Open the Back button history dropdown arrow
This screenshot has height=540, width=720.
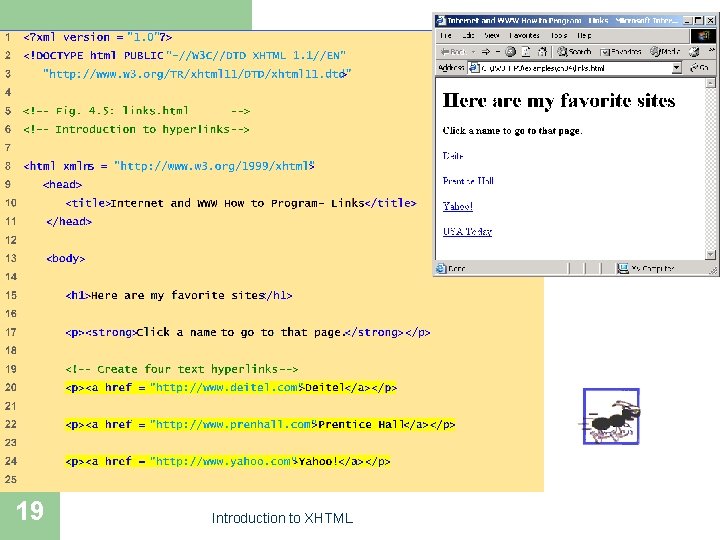pos(473,52)
